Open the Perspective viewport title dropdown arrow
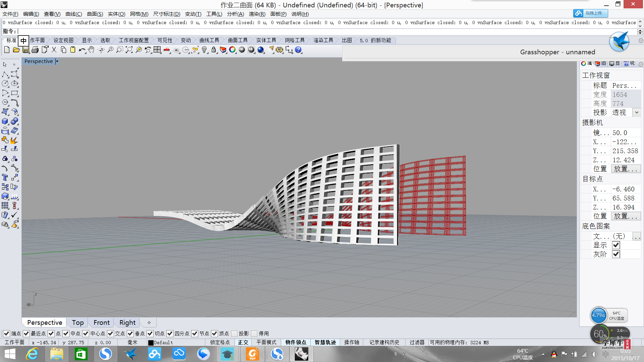This screenshot has height=362, width=644. click(57, 61)
